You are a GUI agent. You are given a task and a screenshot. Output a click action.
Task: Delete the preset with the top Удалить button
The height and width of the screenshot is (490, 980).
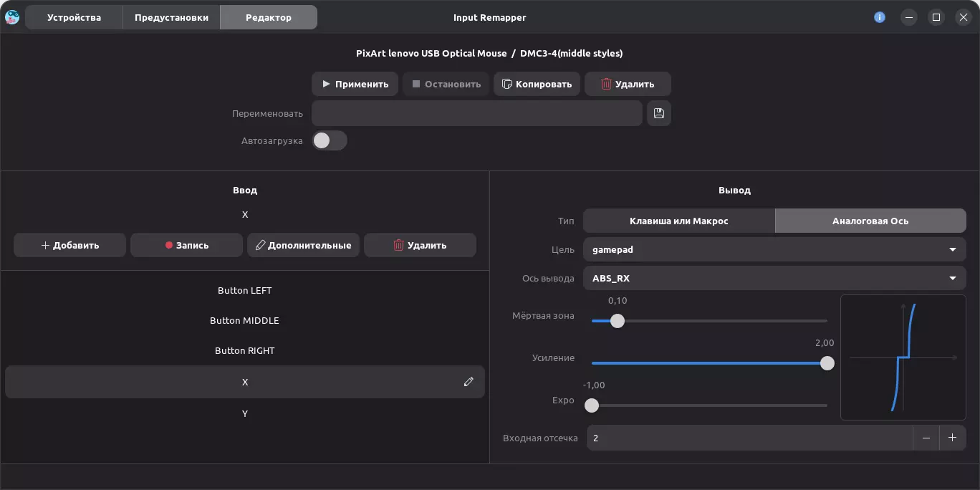pyautogui.click(x=628, y=84)
